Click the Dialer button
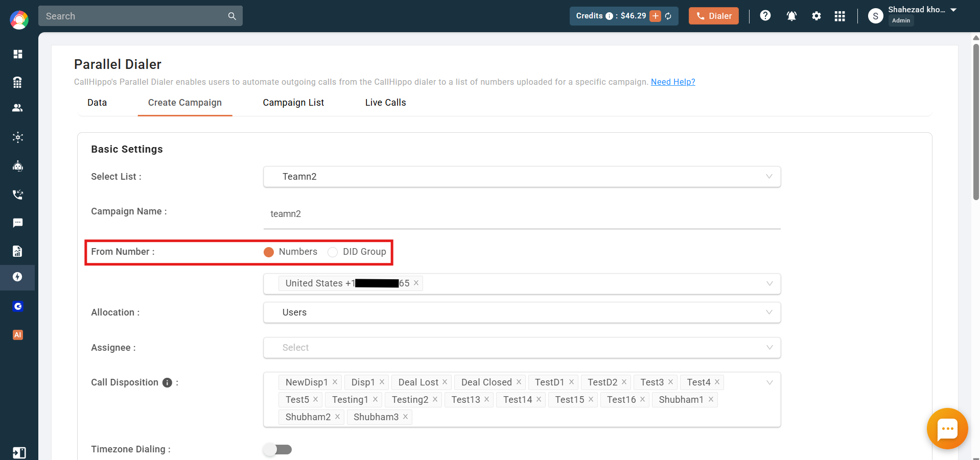Screen dimensions: 980x460 714,16
